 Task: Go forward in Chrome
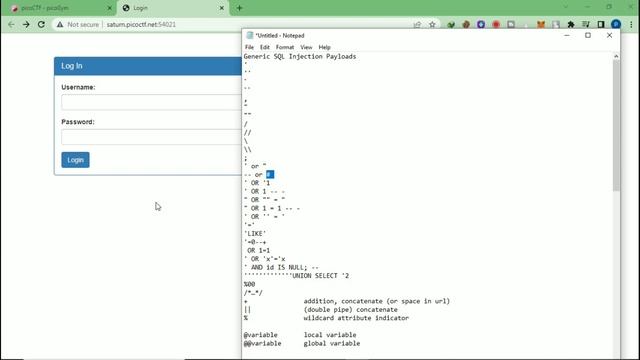[x=26, y=24]
